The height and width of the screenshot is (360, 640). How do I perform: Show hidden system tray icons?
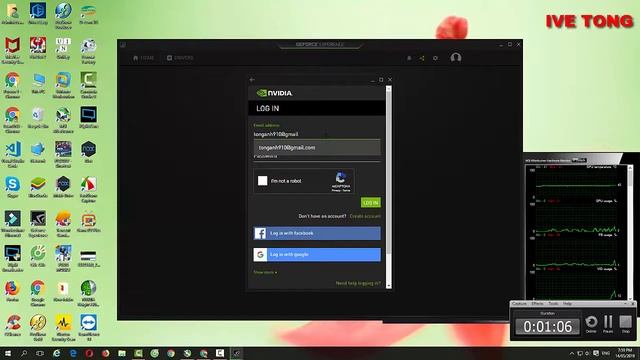[571, 353]
